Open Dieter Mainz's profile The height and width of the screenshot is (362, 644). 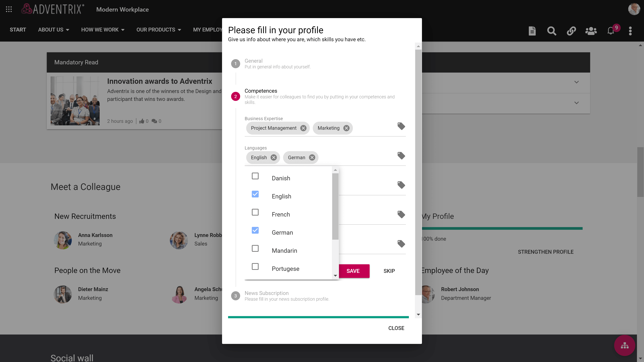(93, 289)
